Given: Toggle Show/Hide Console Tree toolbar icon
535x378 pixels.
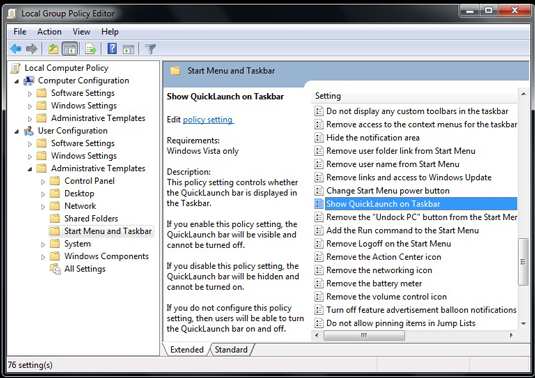Looking at the screenshot, I should click(70, 49).
